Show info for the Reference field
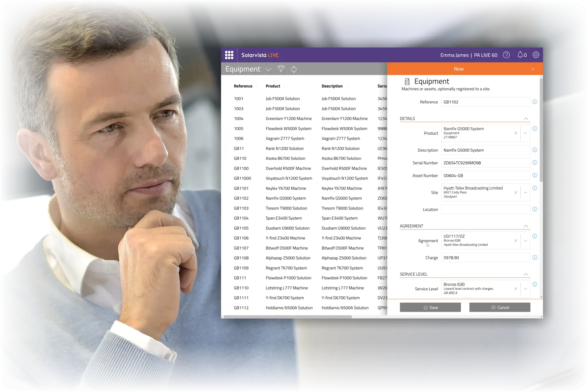The image size is (588, 392). point(535,102)
